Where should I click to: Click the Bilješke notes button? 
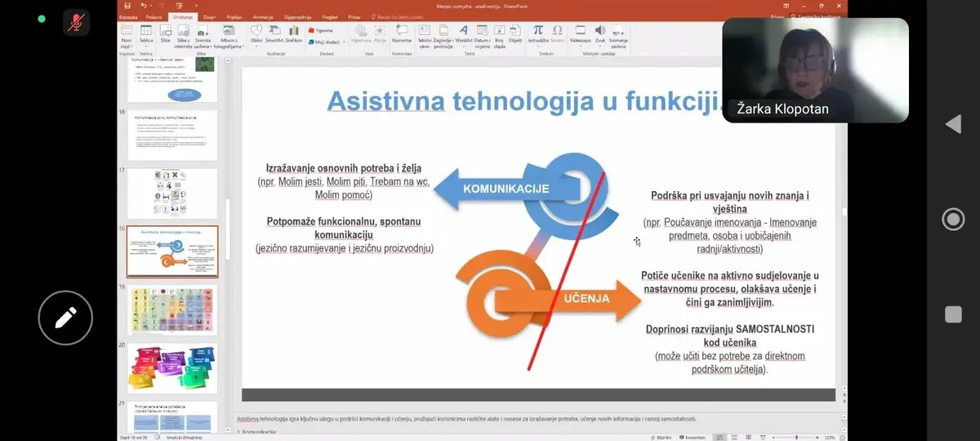pos(661,437)
